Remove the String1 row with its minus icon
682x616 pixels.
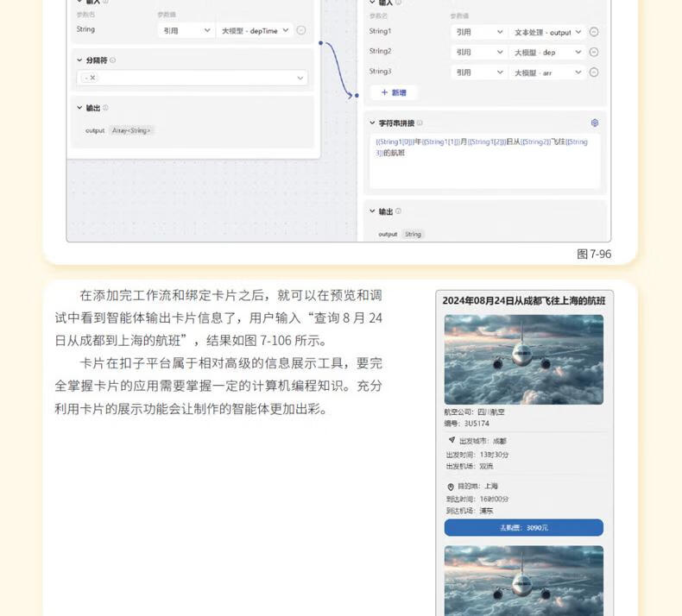594,32
